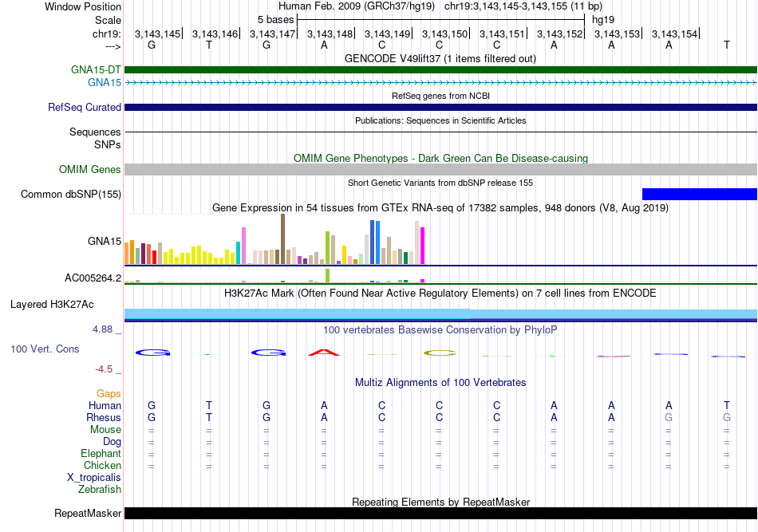Open 100 vertebrates PhyloP conservation title

tap(440, 330)
